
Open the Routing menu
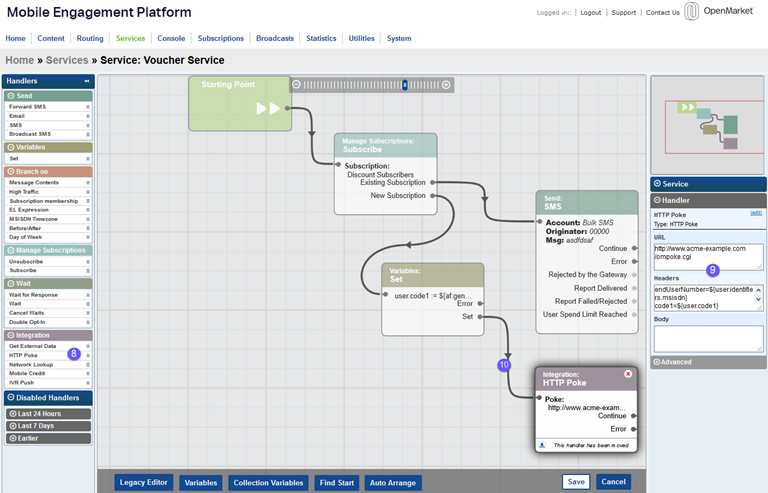click(x=90, y=38)
